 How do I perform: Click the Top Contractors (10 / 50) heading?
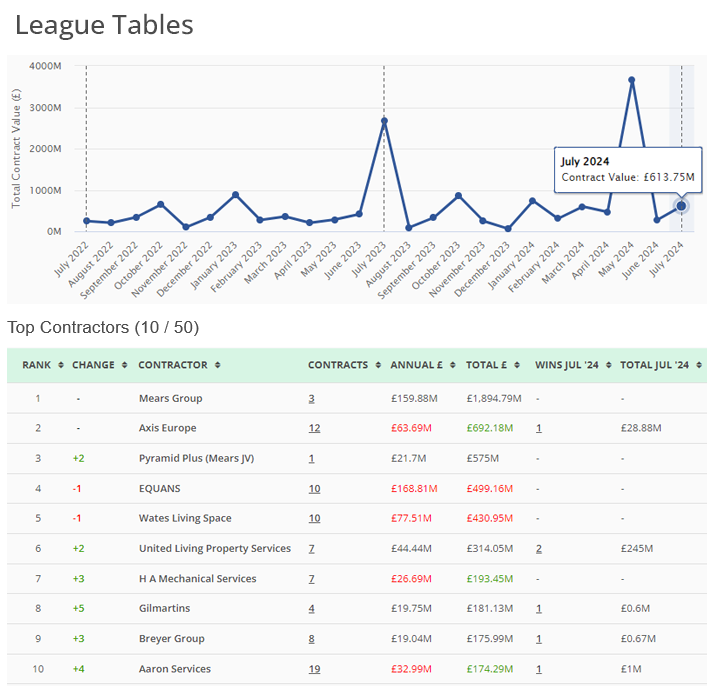103,327
